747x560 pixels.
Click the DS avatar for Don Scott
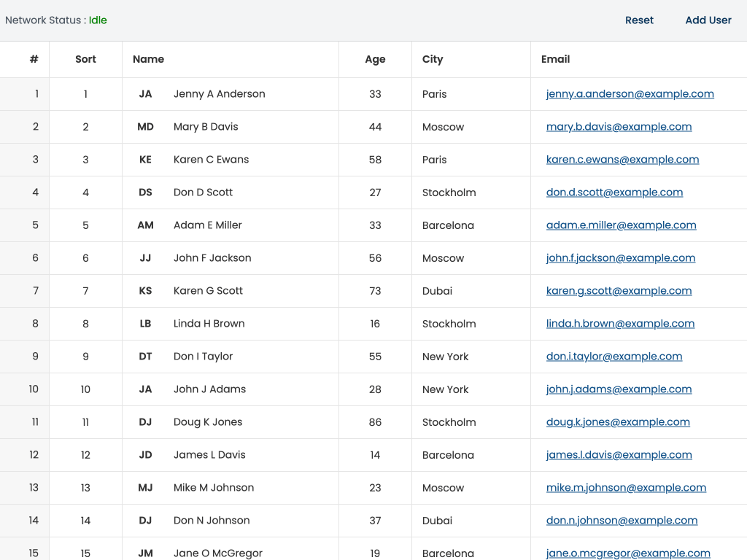(x=145, y=192)
